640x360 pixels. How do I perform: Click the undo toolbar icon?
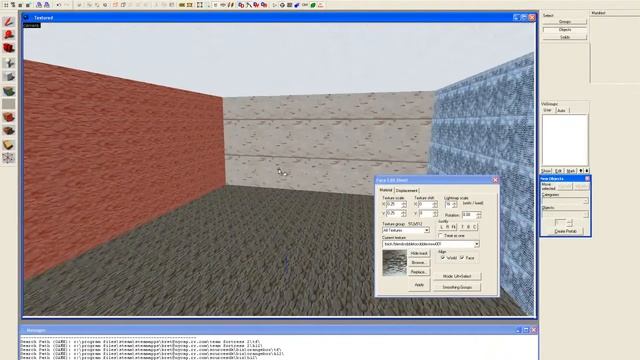[58, 5]
